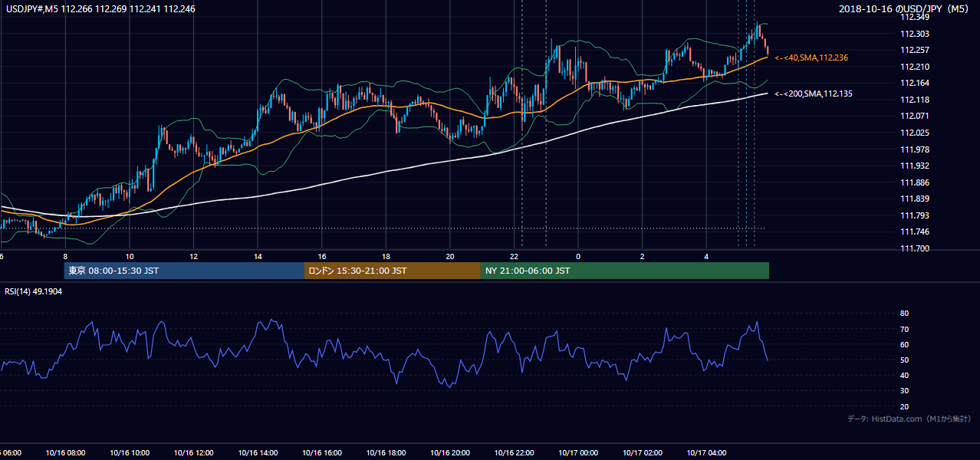Click hour label 14 under price chart
Viewport: 980px width, 460px height.
click(258, 257)
